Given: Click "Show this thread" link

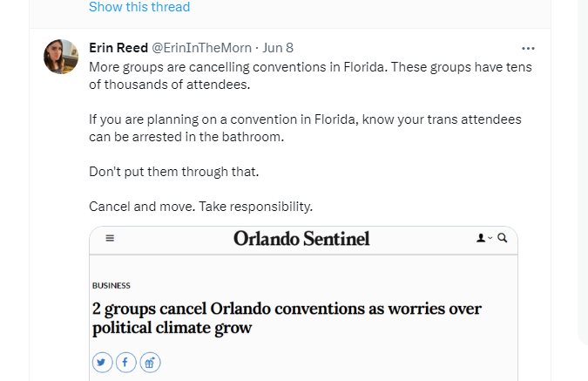Looking at the screenshot, I should coord(139,7).
